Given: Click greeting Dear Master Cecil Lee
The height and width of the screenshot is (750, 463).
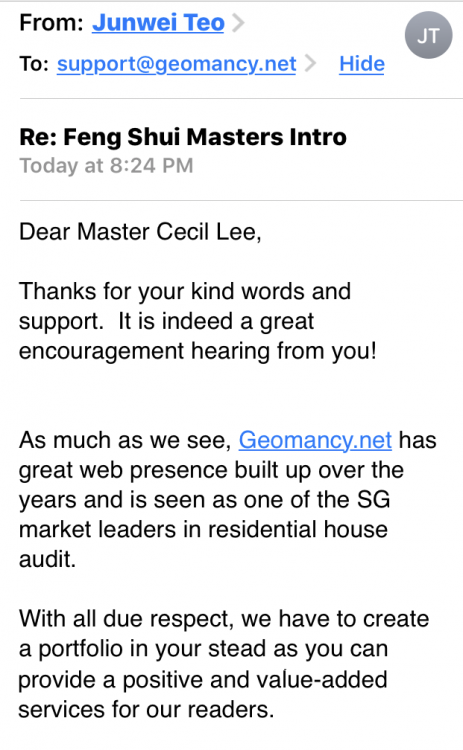Looking at the screenshot, I should (x=140, y=232).
